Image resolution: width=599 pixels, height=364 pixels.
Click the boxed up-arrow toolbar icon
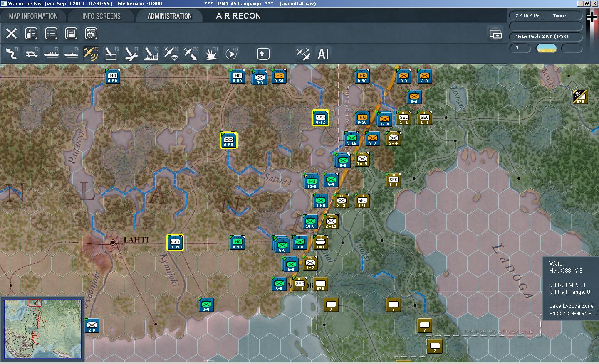263,54
